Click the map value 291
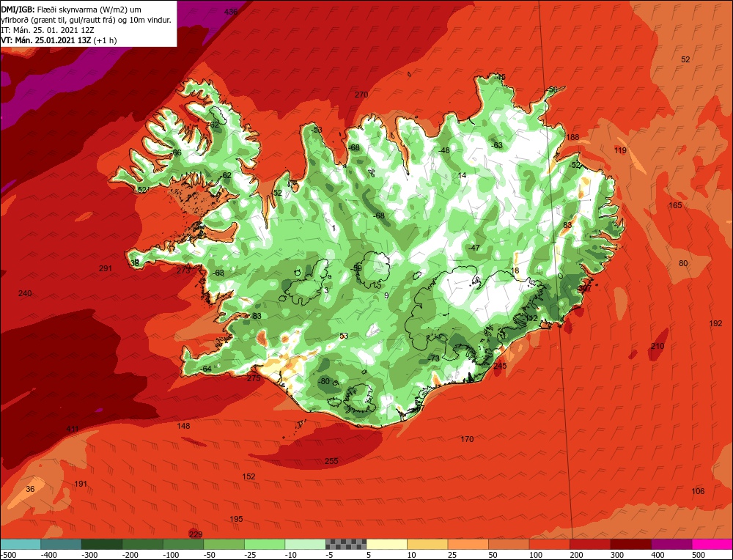733x560 pixels. pyautogui.click(x=106, y=268)
